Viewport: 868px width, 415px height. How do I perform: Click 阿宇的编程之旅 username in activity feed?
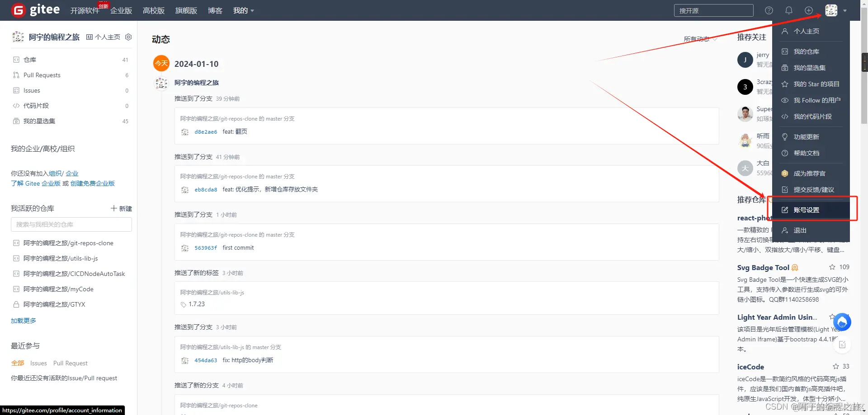[x=197, y=83]
